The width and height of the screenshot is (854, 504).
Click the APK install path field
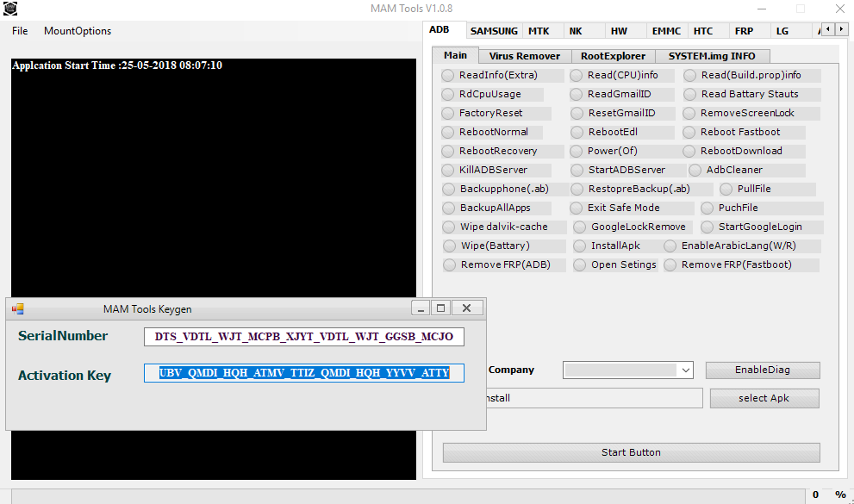click(594, 398)
